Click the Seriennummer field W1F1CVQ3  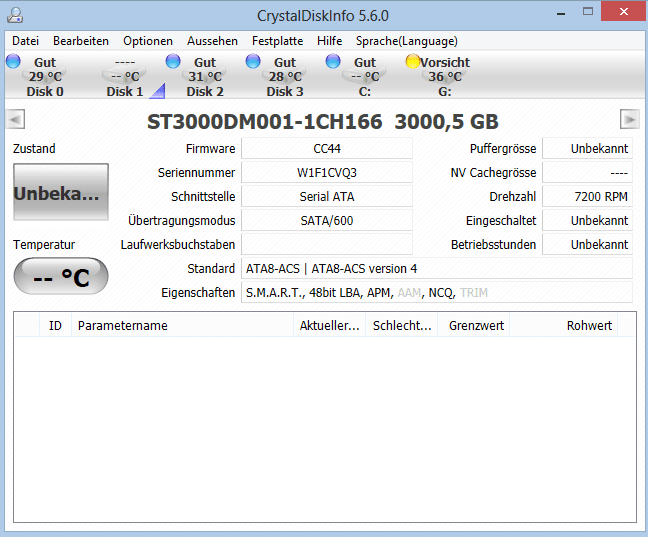coord(327,172)
